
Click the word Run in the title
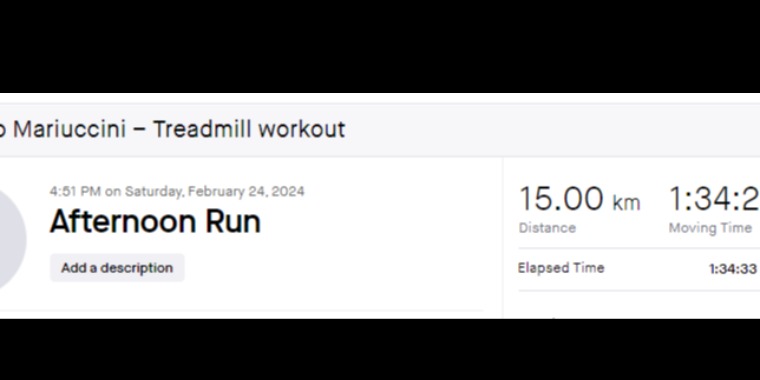click(x=233, y=221)
